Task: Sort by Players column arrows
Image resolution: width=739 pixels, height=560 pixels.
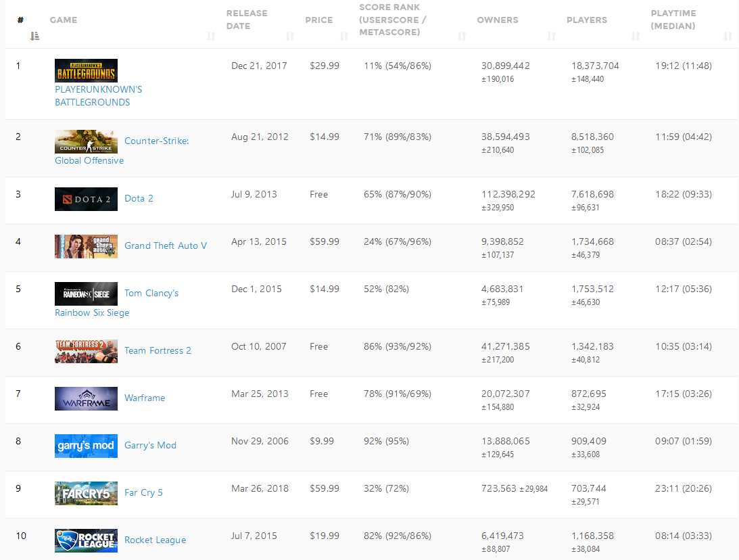Action: click(x=636, y=37)
